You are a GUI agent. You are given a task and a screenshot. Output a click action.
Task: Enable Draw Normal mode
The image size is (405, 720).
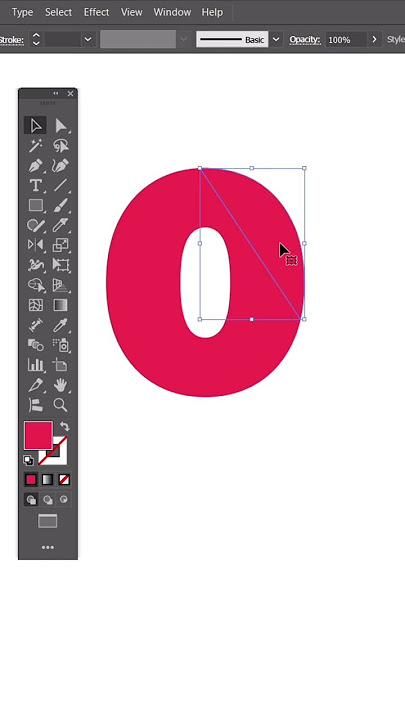click(31, 500)
